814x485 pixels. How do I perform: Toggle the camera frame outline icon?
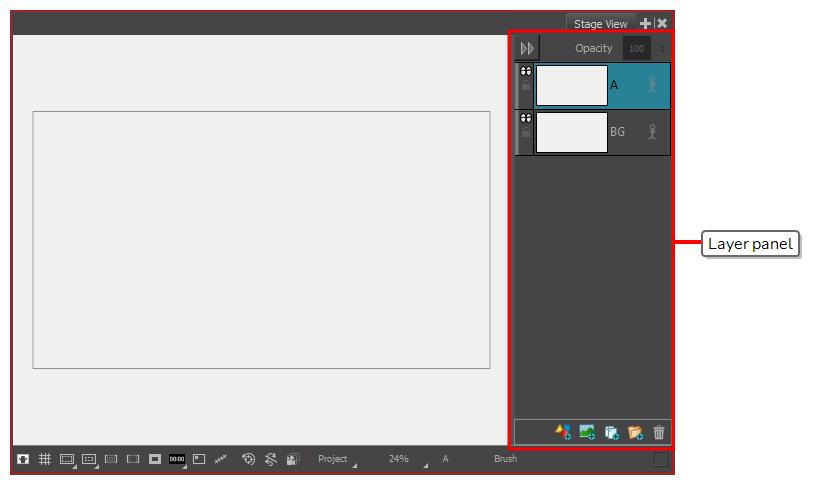coord(133,459)
